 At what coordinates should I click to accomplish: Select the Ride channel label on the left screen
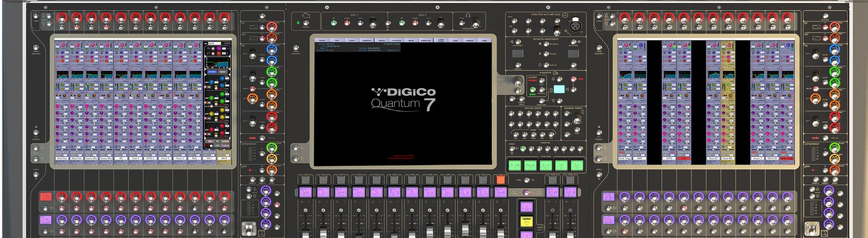click(x=194, y=158)
